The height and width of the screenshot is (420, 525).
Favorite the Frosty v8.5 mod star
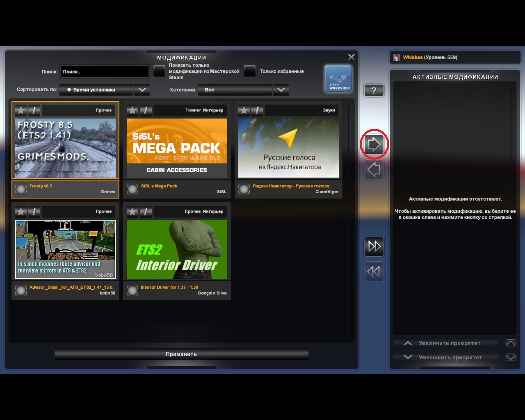(21, 110)
